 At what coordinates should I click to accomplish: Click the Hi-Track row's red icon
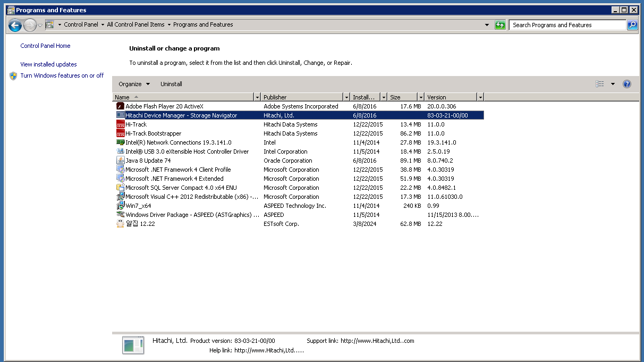tap(120, 124)
